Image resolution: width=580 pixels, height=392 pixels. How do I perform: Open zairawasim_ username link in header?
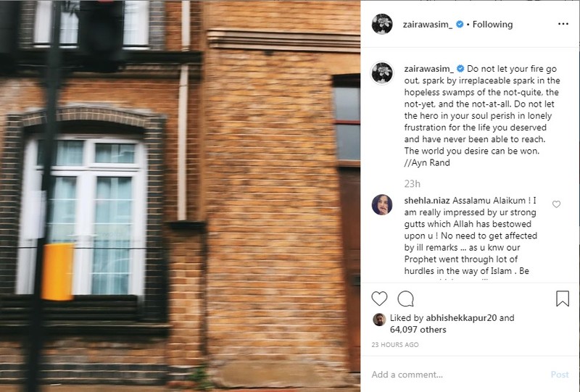[x=428, y=25]
